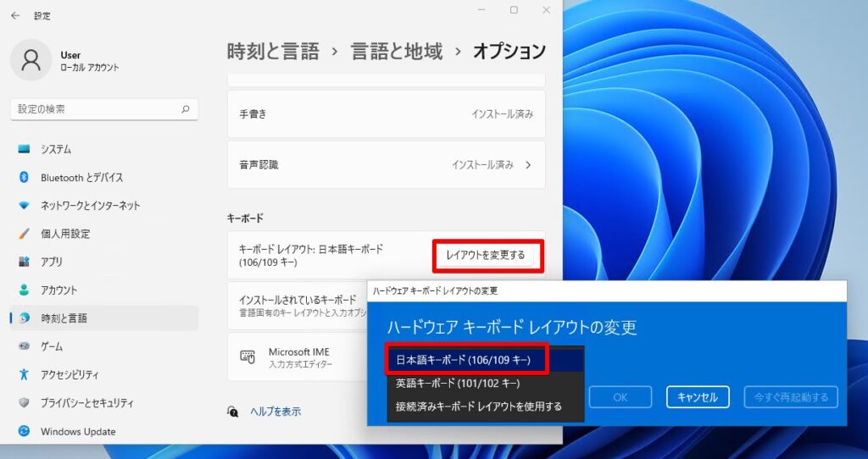
Task: Expand the 音声認識 chevron
Action: pos(528,165)
